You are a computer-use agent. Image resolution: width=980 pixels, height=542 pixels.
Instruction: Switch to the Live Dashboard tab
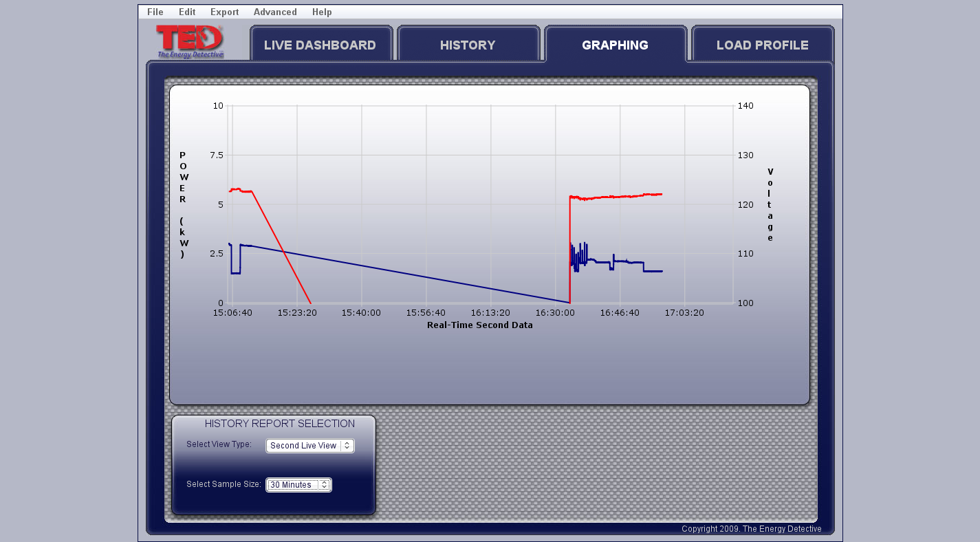[x=320, y=45]
